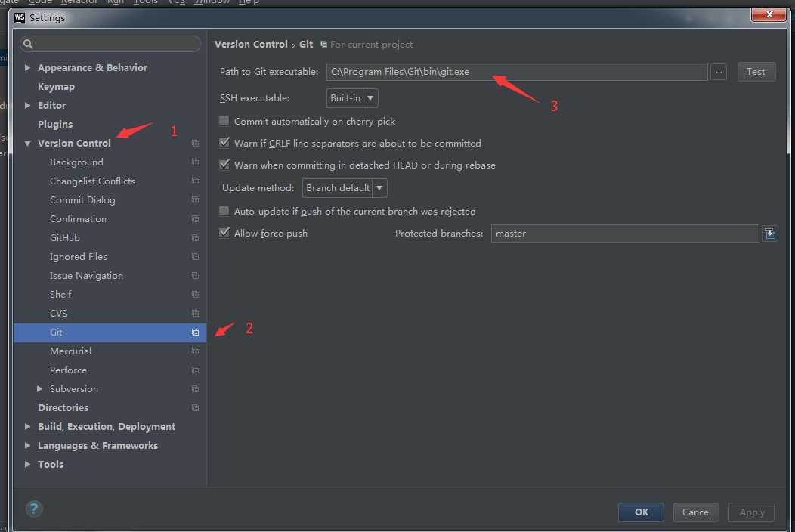
Task: Select Background under Version Control
Action: (x=76, y=162)
